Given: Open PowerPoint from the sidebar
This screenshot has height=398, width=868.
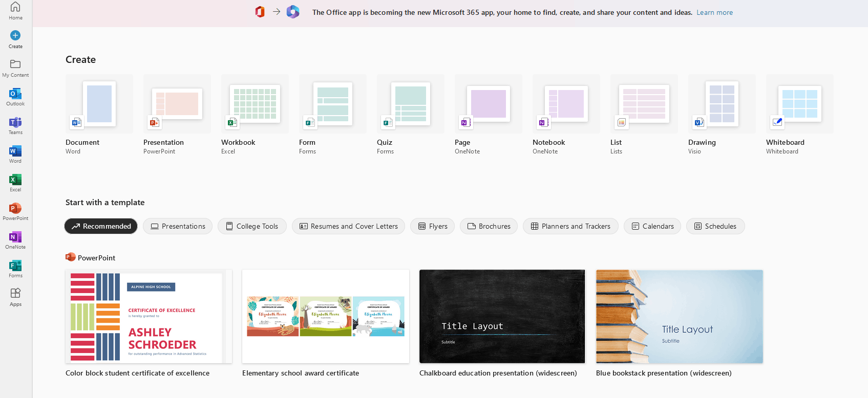Looking at the screenshot, I should (x=15, y=211).
